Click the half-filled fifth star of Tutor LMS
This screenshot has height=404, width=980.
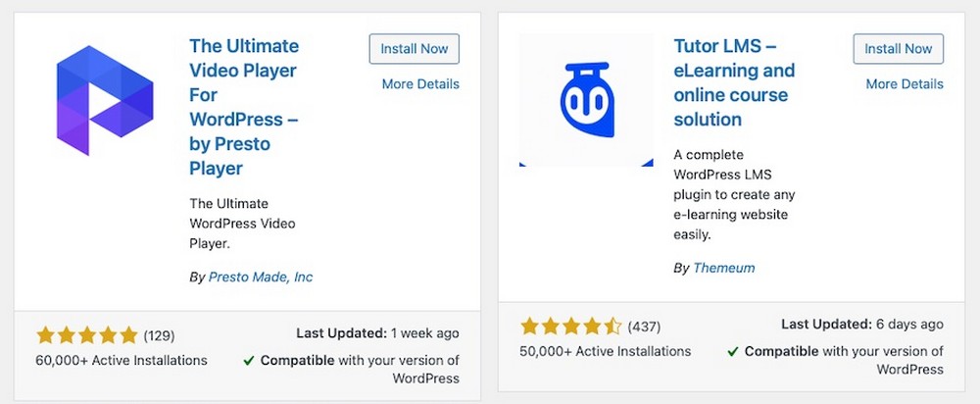click(x=612, y=327)
